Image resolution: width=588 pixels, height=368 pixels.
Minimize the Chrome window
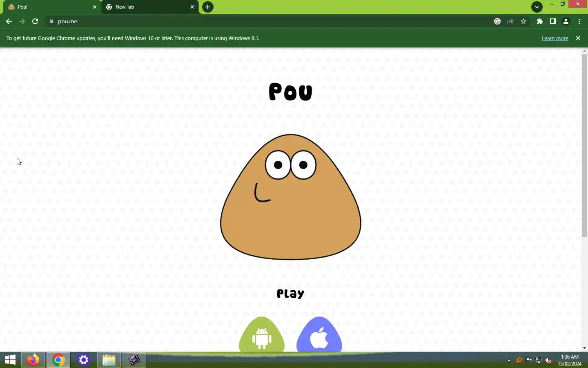click(552, 4)
